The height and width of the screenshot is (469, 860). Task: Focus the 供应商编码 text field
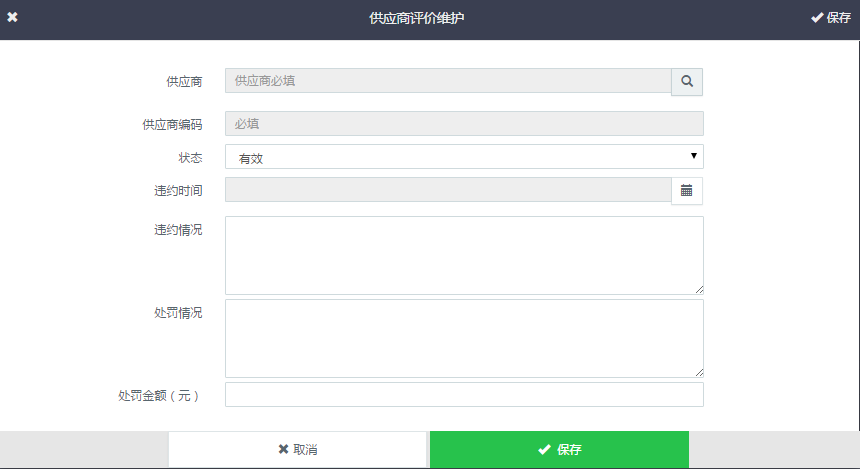tap(464, 124)
